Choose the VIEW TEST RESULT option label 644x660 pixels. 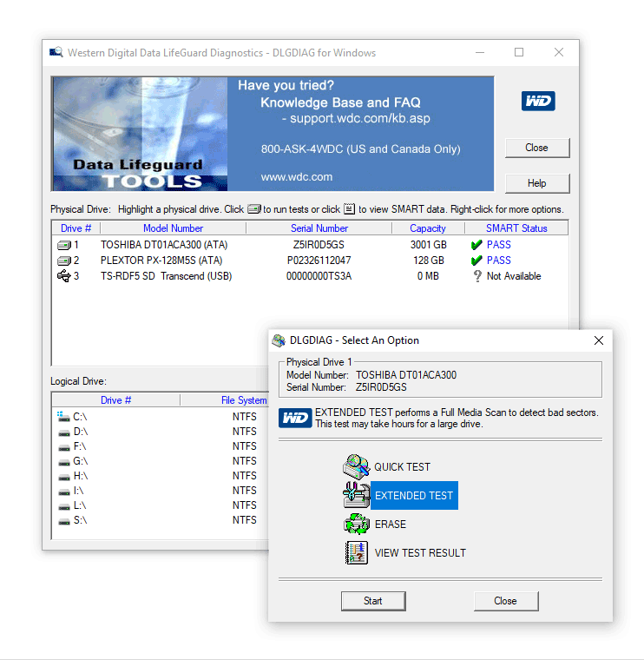coord(420,552)
